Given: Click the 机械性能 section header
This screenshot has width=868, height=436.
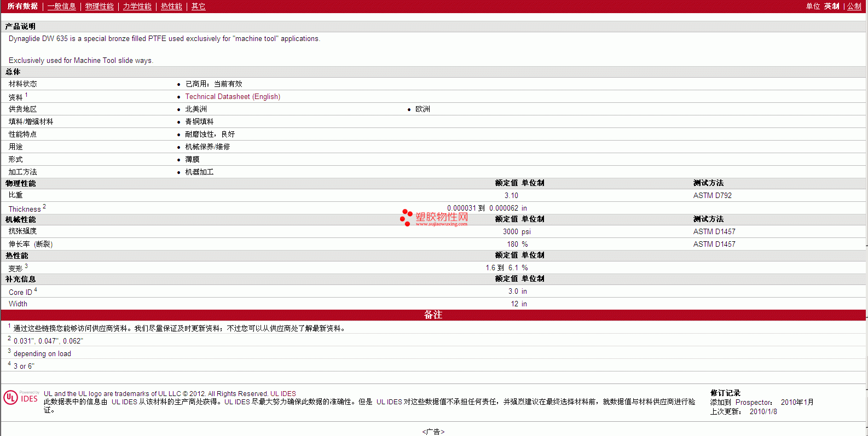Looking at the screenshot, I should coord(20,219).
